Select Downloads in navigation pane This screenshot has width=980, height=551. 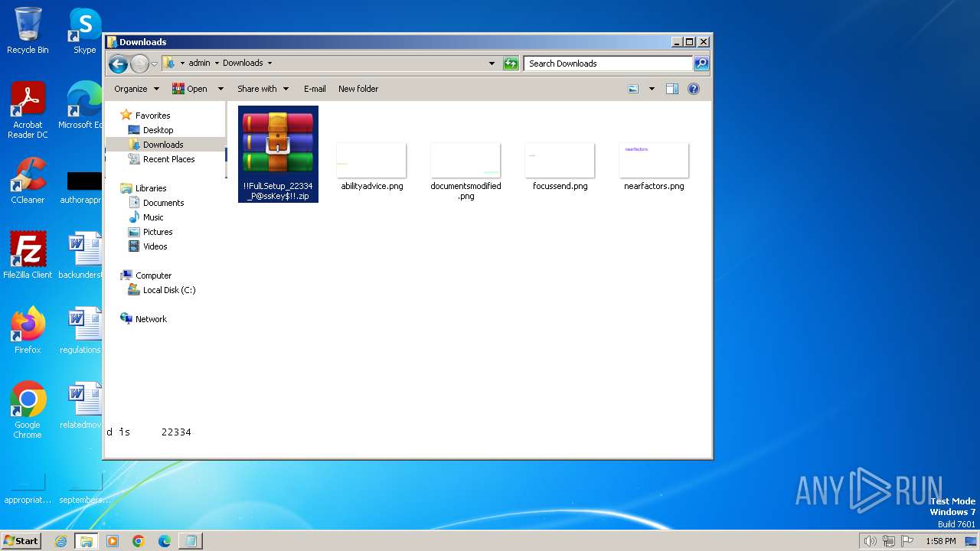click(x=163, y=145)
